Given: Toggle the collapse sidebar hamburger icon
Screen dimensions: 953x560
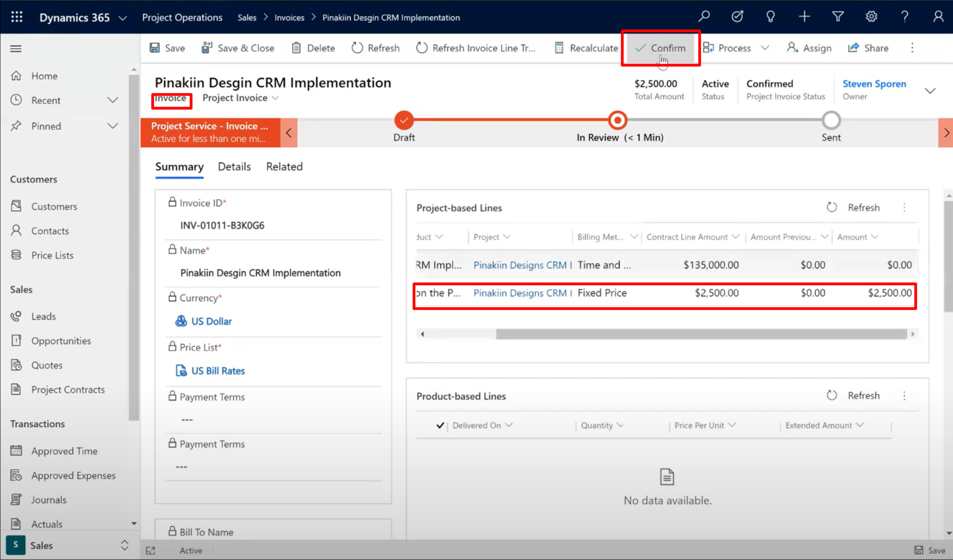Looking at the screenshot, I should (15, 48).
